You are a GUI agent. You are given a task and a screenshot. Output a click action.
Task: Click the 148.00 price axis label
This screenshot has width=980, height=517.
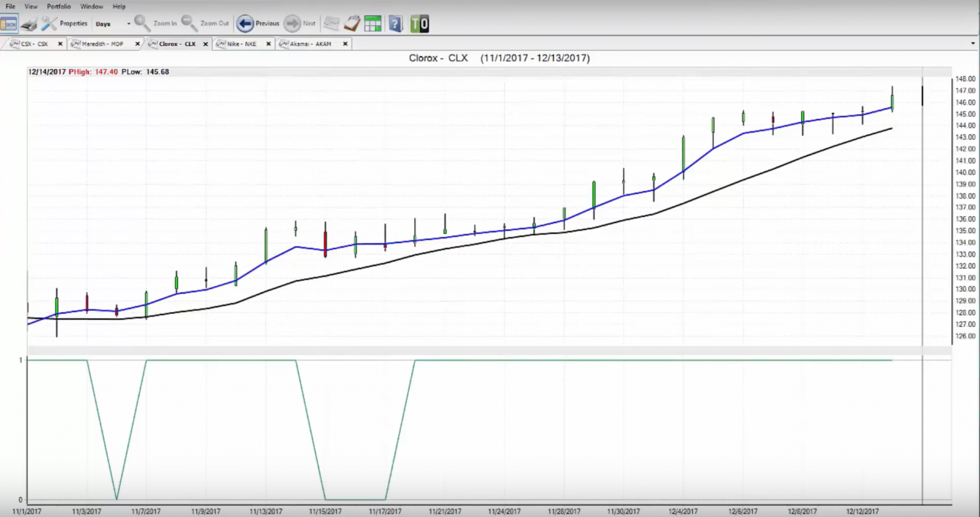965,79
